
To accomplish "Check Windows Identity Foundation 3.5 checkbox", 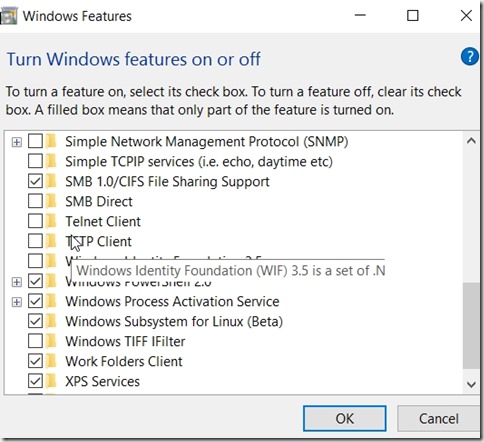I will tap(35, 261).
